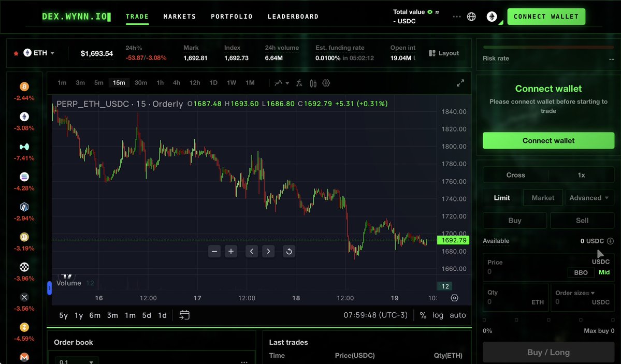This screenshot has height=364, width=621.
Task: Select the 5y chart range
Action: click(x=63, y=315)
